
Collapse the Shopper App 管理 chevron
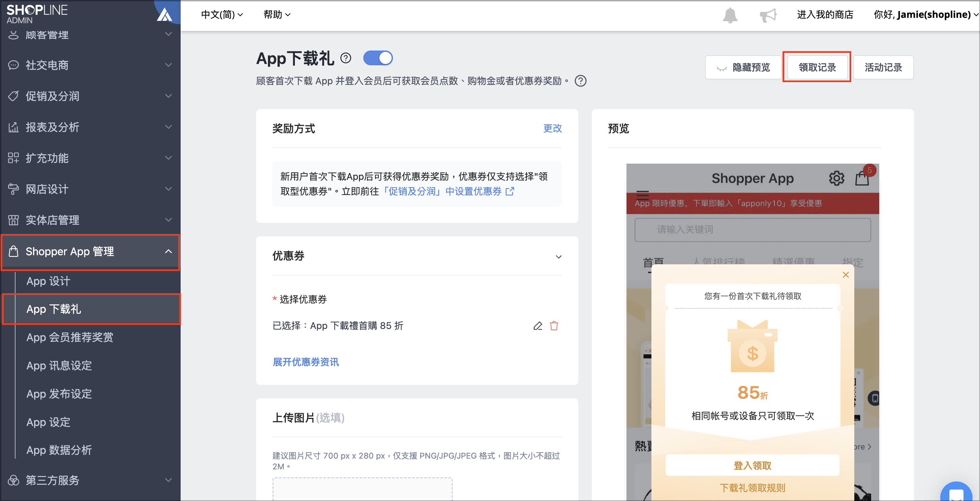pyautogui.click(x=168, y=251)
